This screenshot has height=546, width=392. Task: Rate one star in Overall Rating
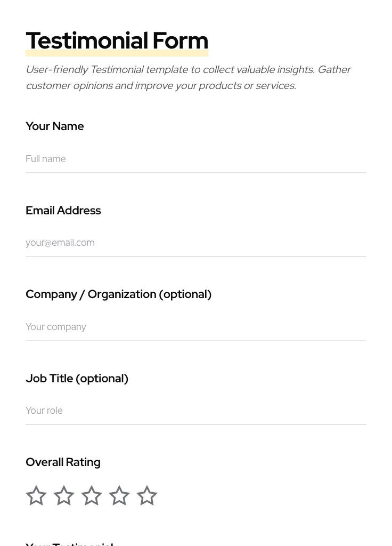click(x=36, y=496)
